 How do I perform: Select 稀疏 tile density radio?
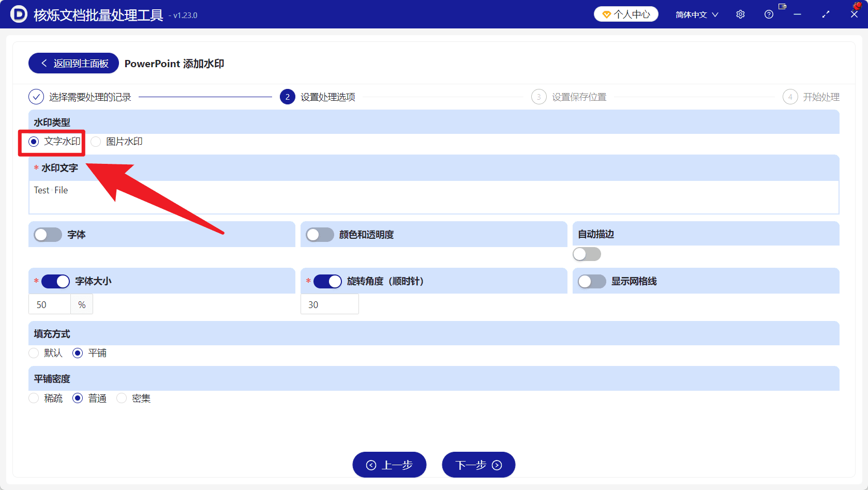point(34,398)
